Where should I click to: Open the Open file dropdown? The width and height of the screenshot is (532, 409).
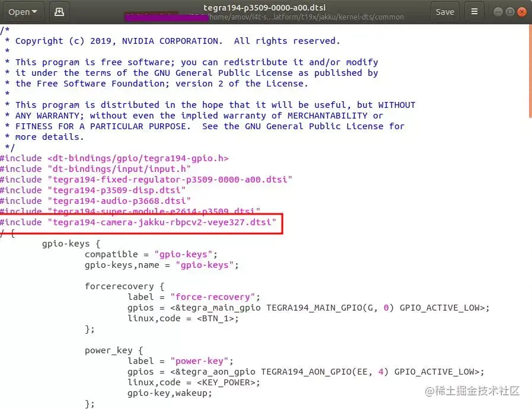click(x=23, y=12)
